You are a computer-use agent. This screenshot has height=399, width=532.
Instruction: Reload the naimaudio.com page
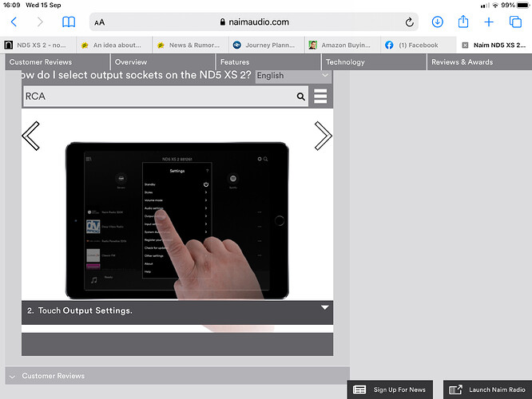coord(410,22)
